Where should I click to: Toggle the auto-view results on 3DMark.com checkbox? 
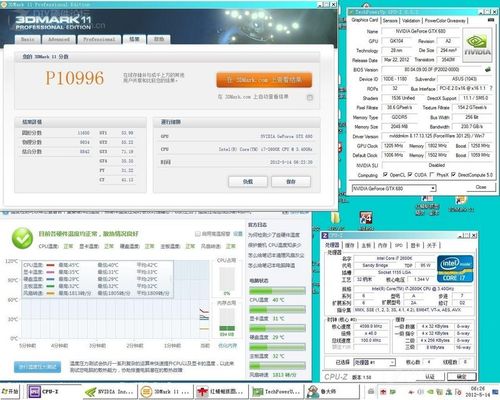tap(310, 97)
